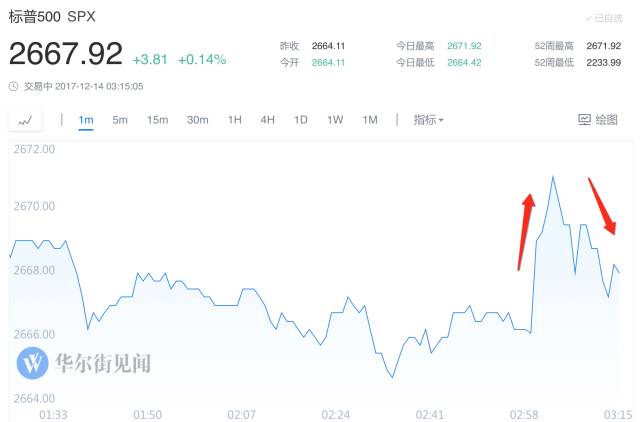Viewport: 640px width, 422px height.
Task: Click the checkmark in 已自选
Action: pos(588,19)
